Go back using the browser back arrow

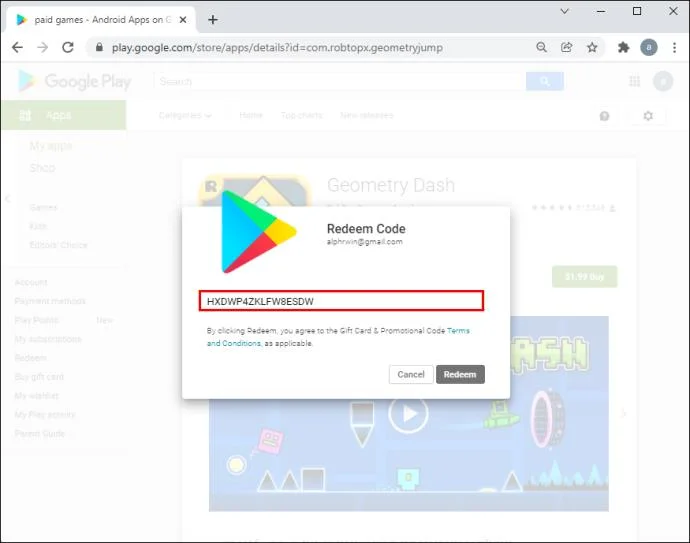17,47
